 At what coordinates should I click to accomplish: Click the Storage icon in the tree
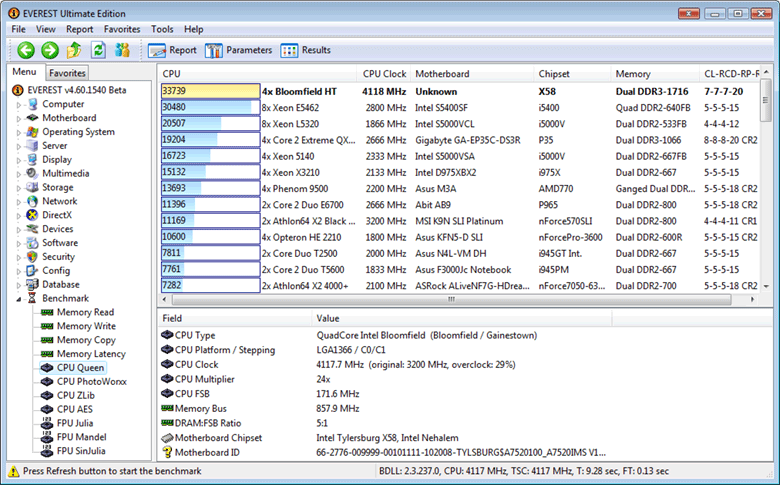click(33, 188)
